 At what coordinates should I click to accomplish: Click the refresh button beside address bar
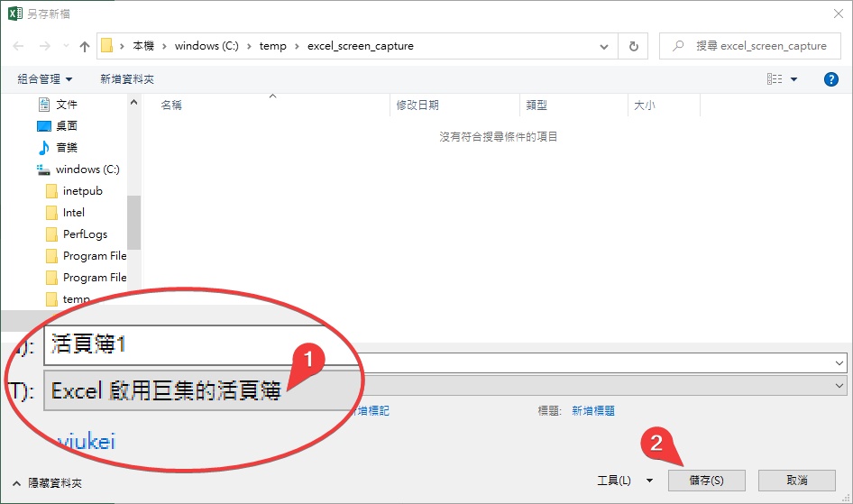(634, 46)
